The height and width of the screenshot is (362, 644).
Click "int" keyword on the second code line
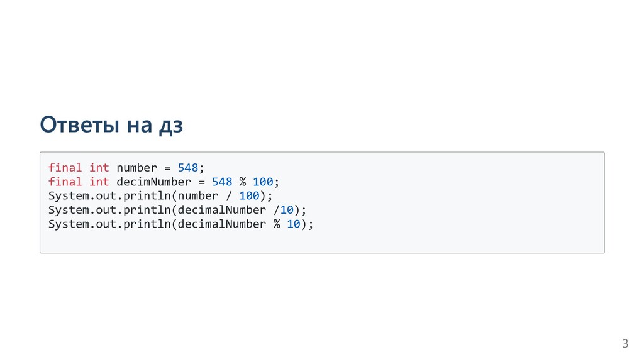[99, 182]
